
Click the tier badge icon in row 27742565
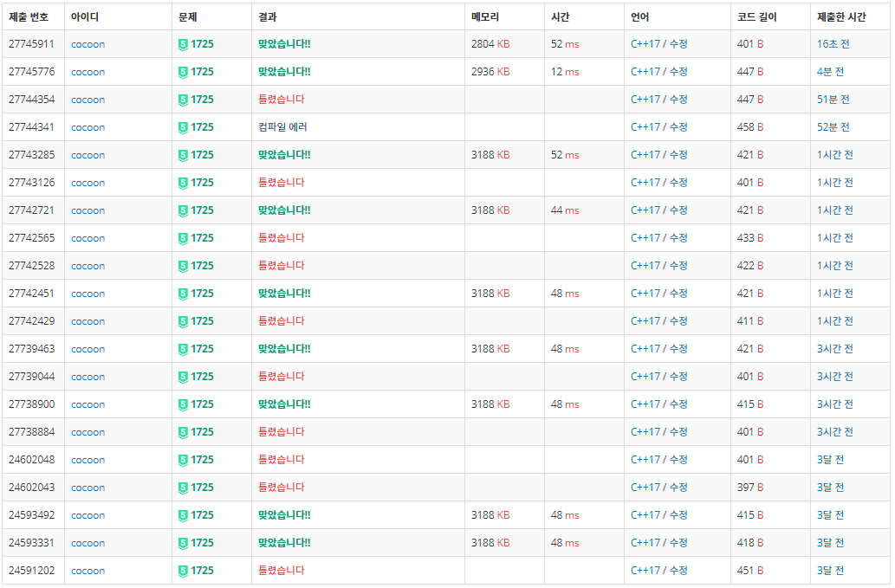click(x=183, y=238)
